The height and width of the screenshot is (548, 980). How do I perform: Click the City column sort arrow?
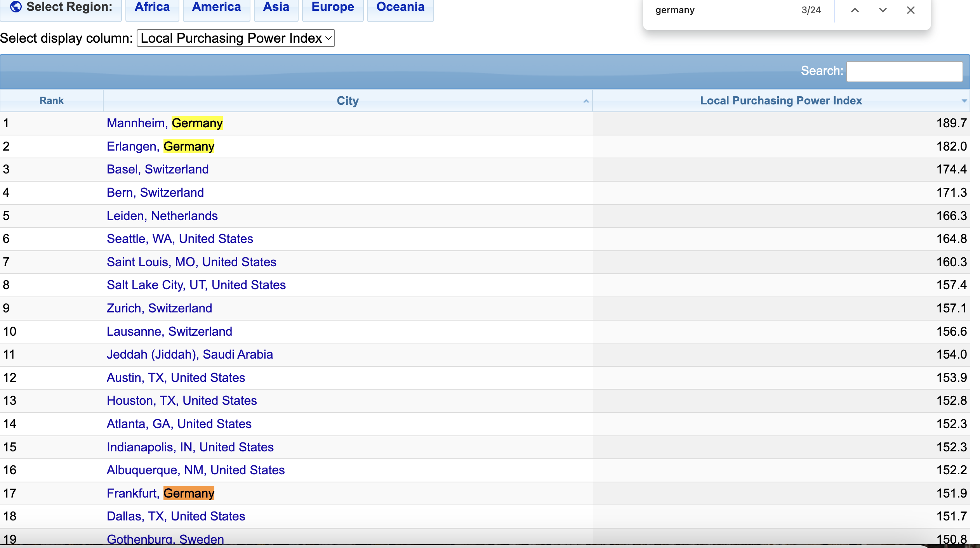point(586,101)
